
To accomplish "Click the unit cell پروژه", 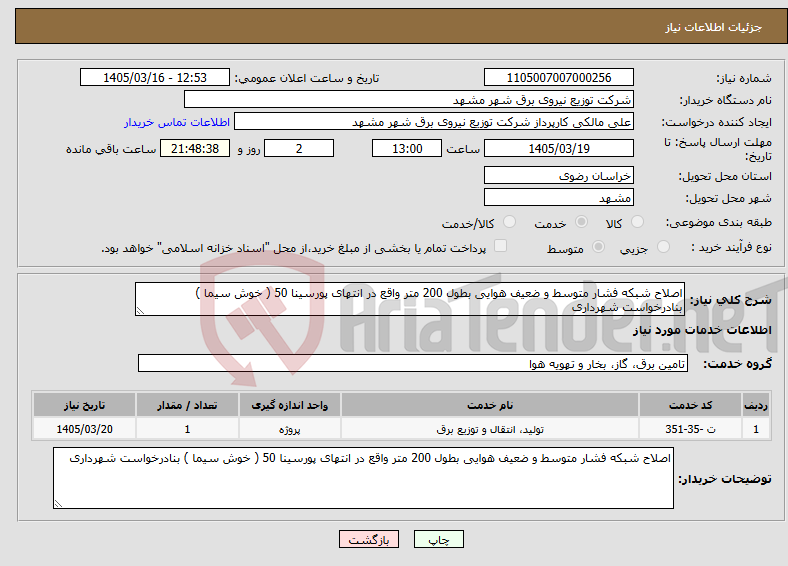I will 290,429.
